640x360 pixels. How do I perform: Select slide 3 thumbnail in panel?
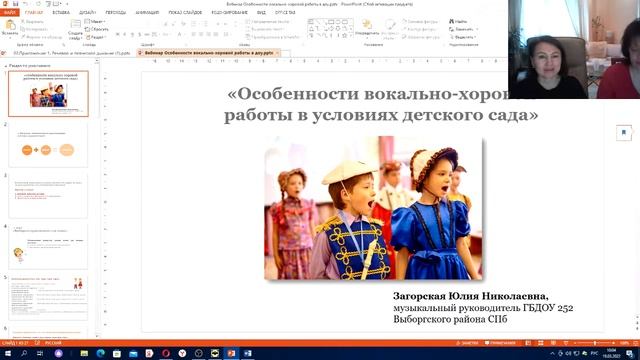(48, 196)
